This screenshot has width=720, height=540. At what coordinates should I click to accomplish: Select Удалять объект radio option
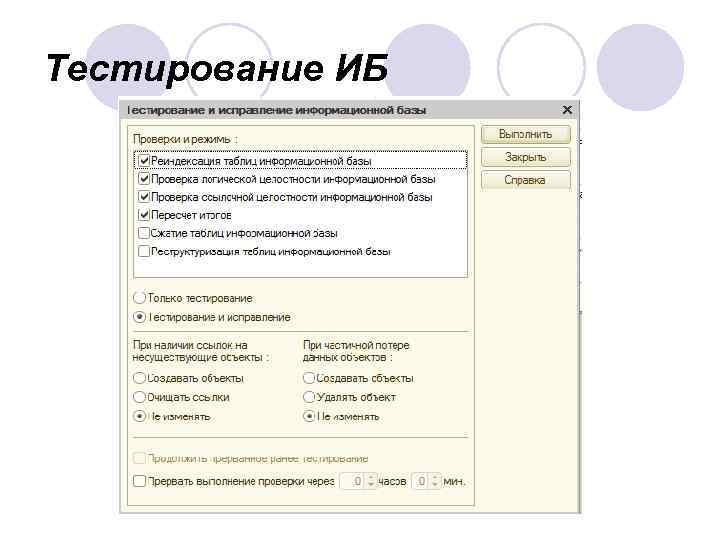tap(309, 397)
